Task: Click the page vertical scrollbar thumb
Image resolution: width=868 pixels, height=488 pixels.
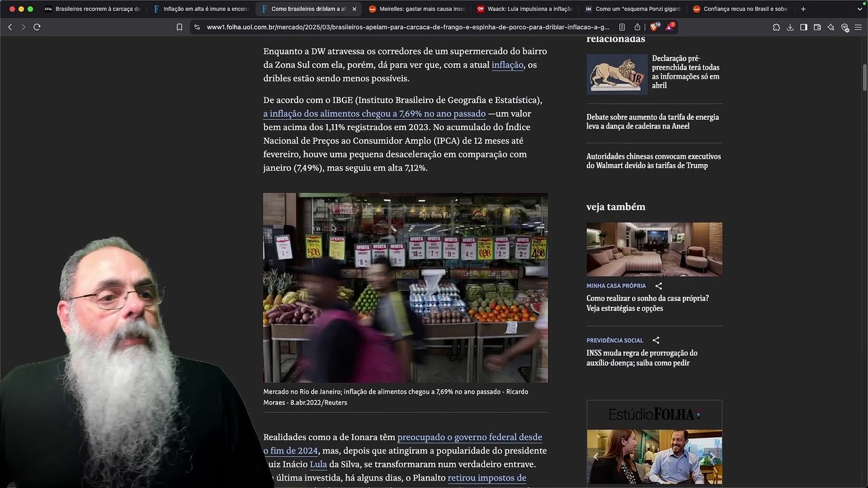Action: 865,77
